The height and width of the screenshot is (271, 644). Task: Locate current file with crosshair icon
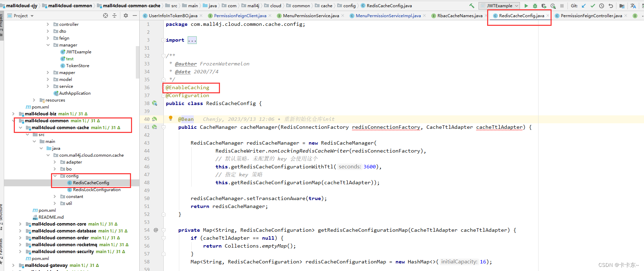105,15
